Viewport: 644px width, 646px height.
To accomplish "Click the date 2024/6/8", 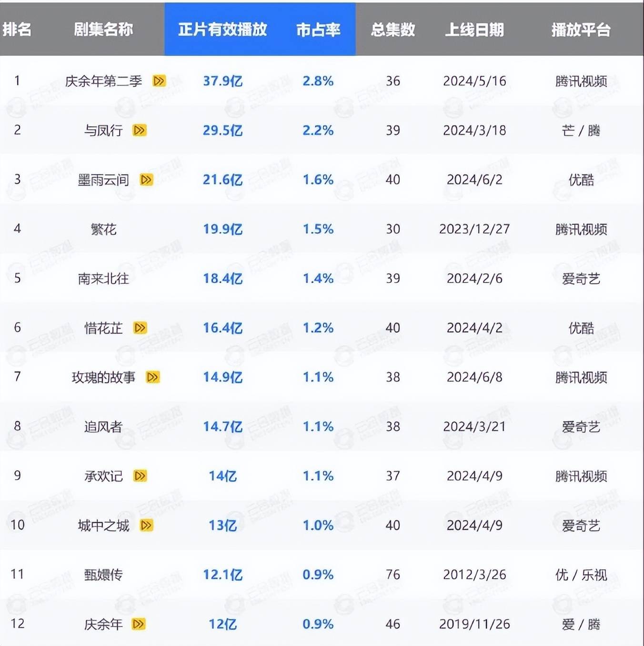I will point(474,377).
